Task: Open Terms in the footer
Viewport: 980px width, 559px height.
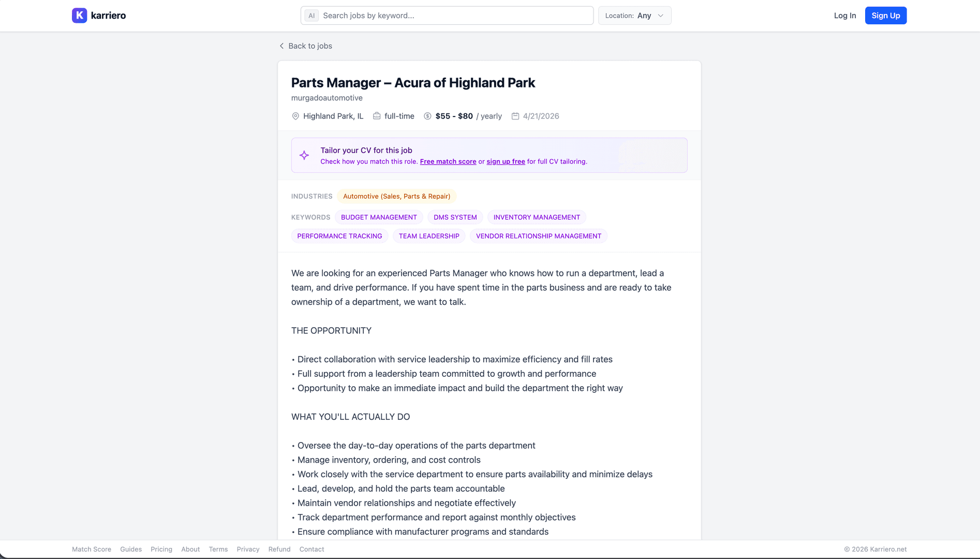Action: coord(218,549)
